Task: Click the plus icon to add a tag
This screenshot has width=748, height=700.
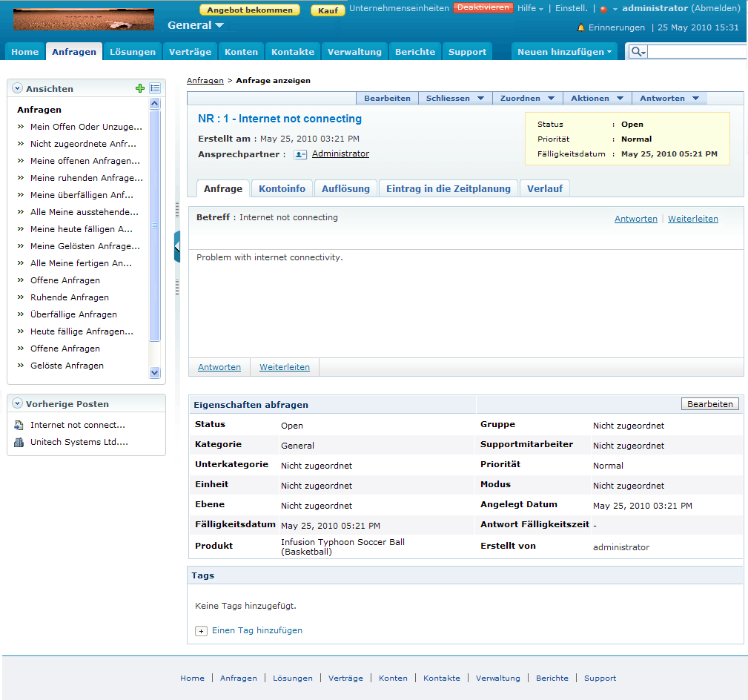Action: point(201,631)
